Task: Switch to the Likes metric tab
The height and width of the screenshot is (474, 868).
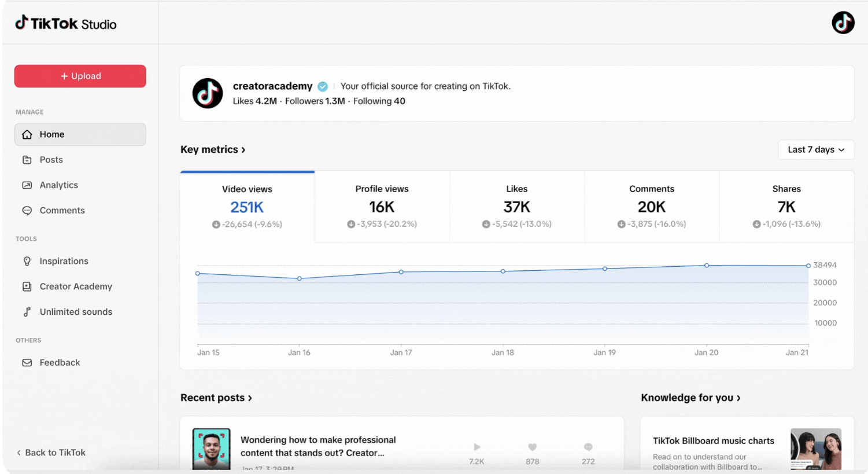Action: 516,206
